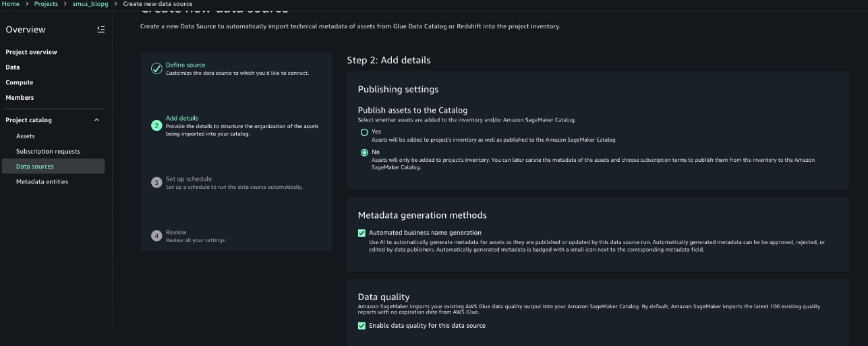Click the step 2 number badge

click(156, 125)
